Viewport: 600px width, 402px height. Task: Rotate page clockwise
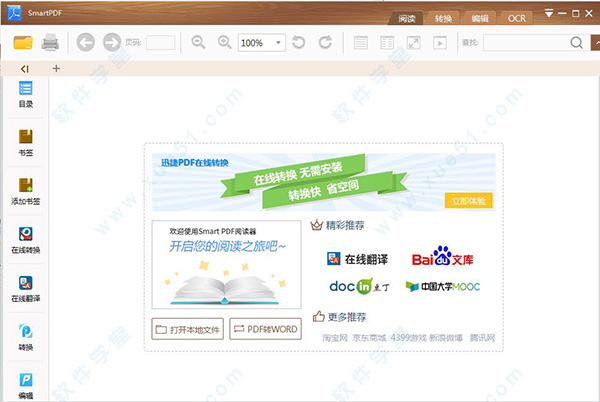tap(325, 42)
